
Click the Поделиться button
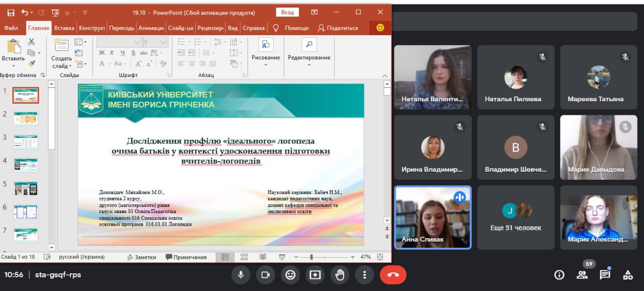tap(338, 28)
